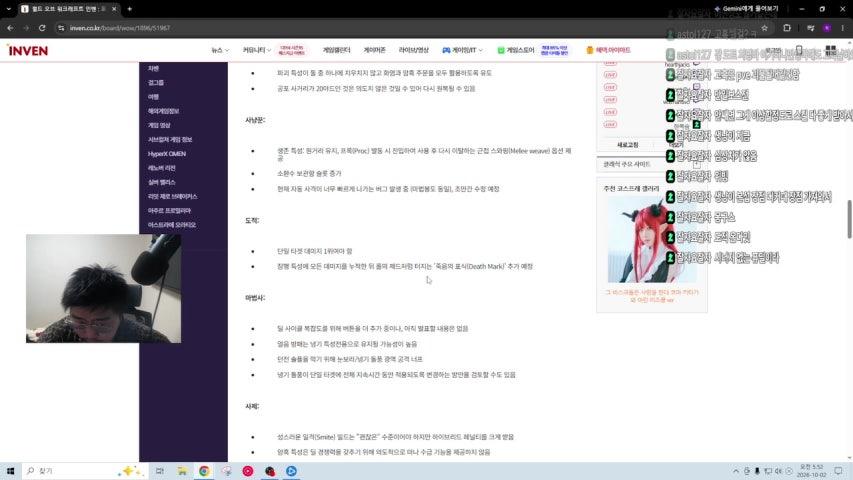Screen dimensions: 853x480
Task: Open 아스트리아 오라티오 in the sidebar
Action: [171, 225]
